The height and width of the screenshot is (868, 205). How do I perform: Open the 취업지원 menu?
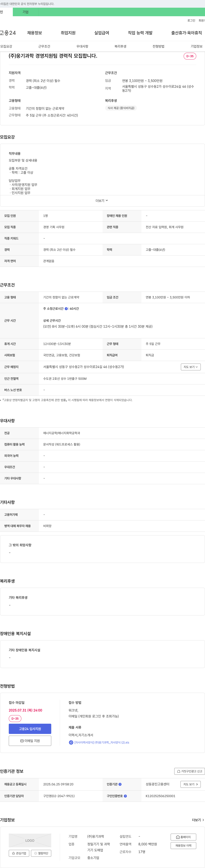pos(68,33)
